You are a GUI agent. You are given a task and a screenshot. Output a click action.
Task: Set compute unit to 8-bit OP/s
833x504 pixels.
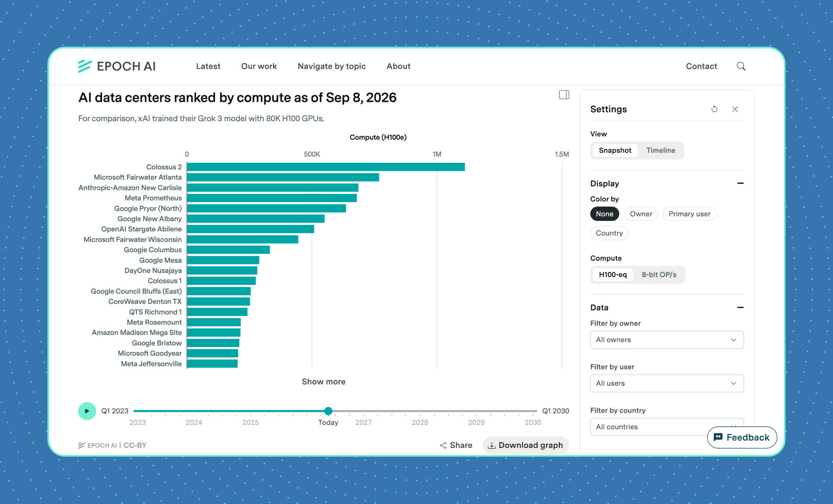pyautogui.click(x=659, y=274)
